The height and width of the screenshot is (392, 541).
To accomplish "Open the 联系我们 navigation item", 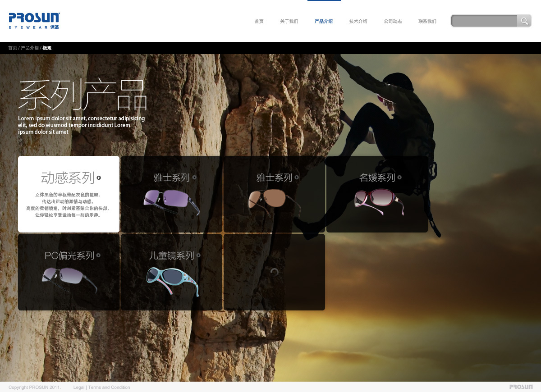I will (x=427, y=22).
